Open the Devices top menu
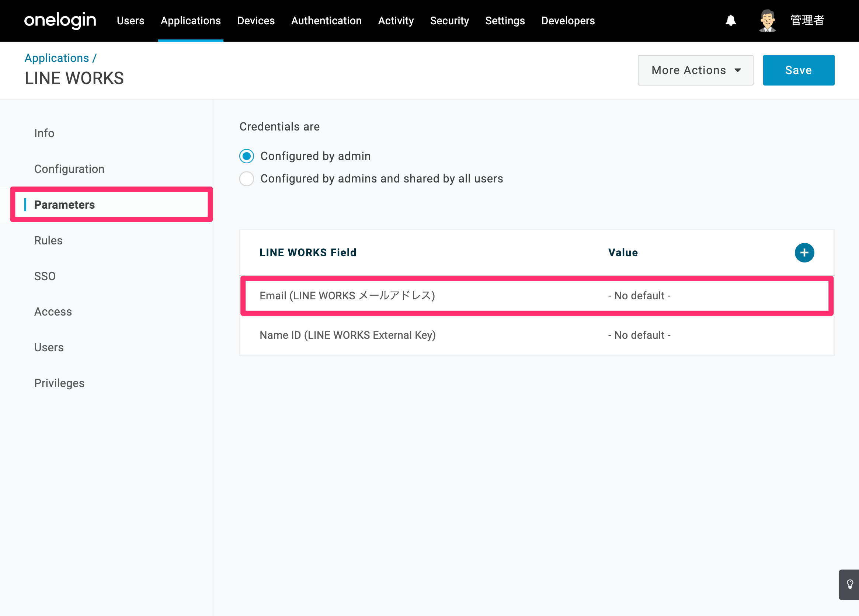Viewport: 859px width, 616px height. (x=256, y=20)
